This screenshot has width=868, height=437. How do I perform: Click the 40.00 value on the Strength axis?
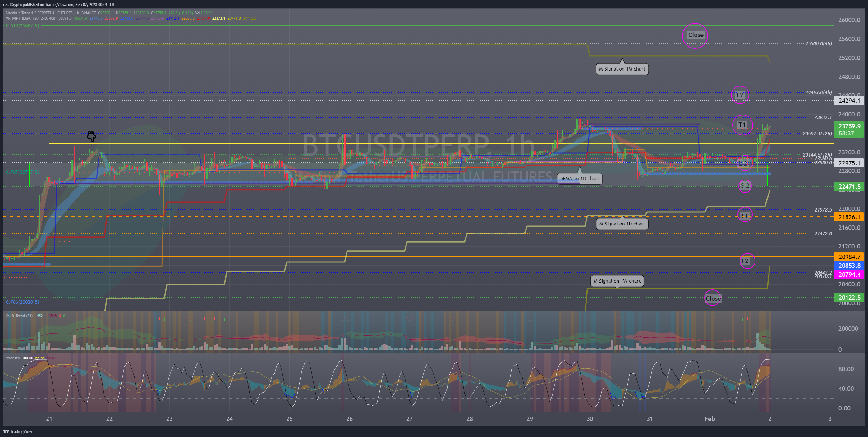pos(846,388)
